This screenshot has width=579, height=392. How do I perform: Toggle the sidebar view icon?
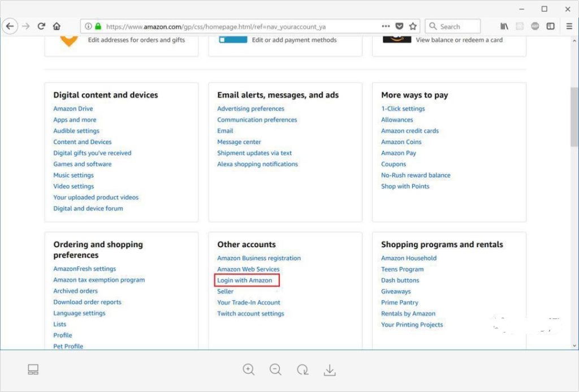(x=551, y=26)
